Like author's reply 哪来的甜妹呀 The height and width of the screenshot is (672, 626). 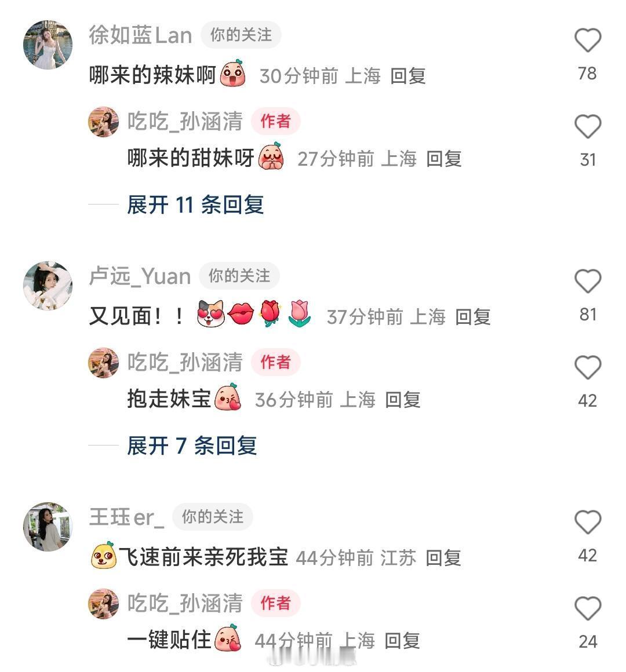pos(587,126)
